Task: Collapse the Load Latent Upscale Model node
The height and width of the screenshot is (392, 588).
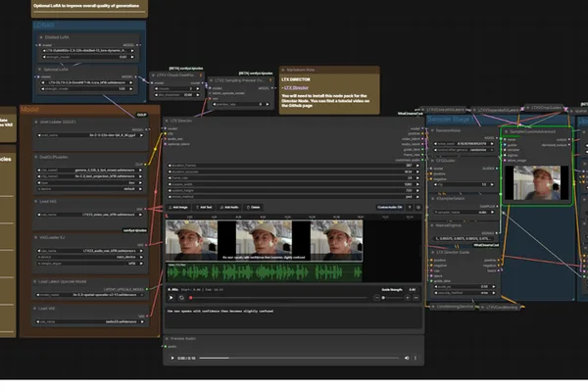Action: pos(35,281)
